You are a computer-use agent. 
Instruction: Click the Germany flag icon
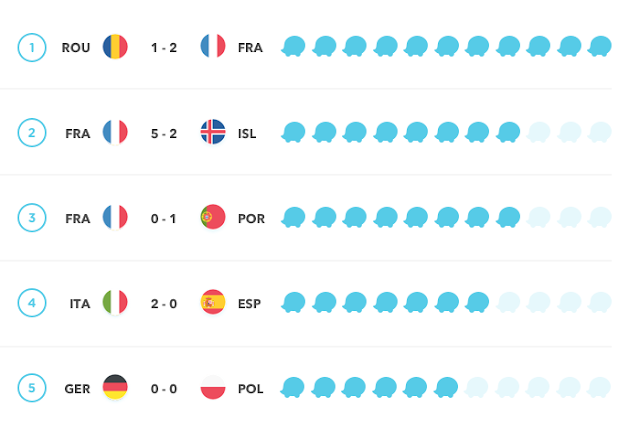[115, 388]
